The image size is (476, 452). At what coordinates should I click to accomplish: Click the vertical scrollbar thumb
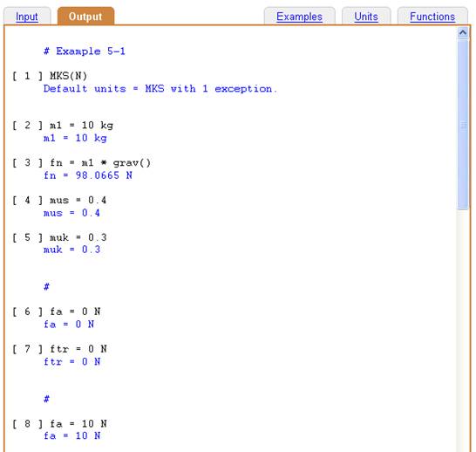pos(463,124)
